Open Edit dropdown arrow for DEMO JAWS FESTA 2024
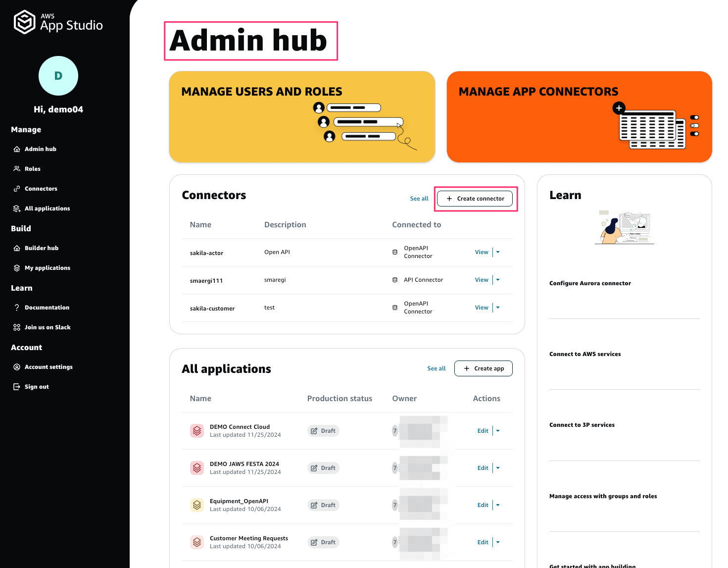 pyautogui.click(x=498, y=468)
